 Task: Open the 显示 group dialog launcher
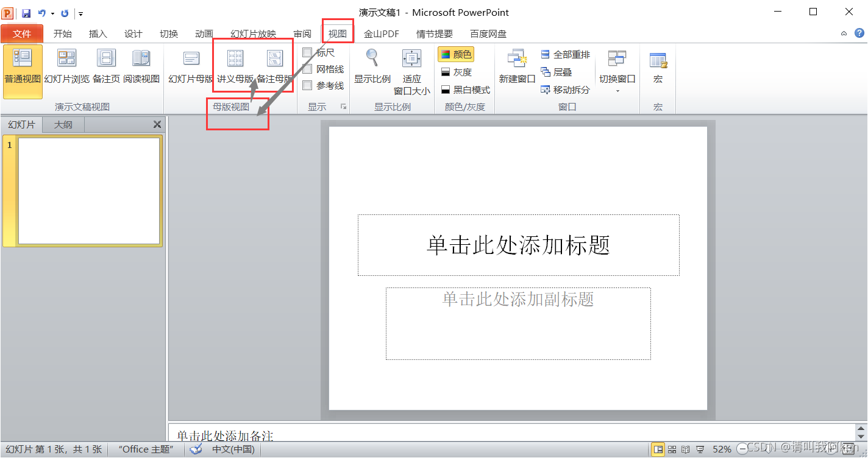(x=343, y=107)
